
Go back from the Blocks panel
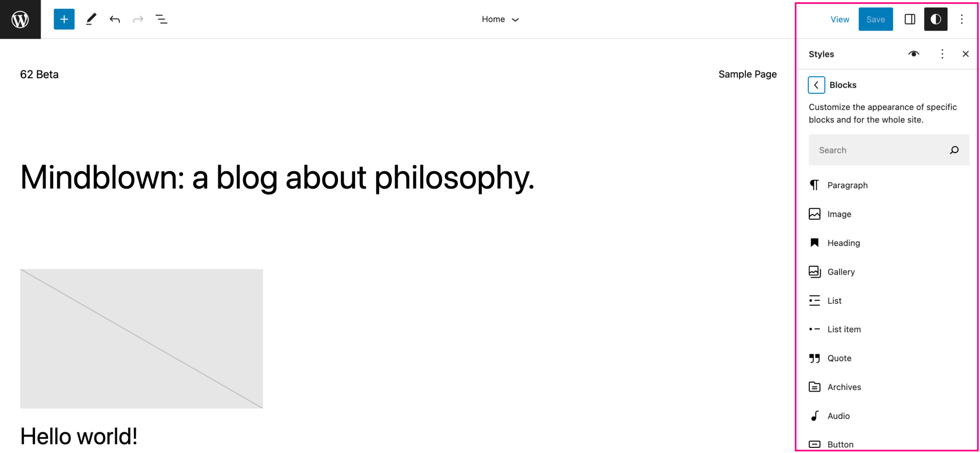pyautogui.click(x=816, y=85)
